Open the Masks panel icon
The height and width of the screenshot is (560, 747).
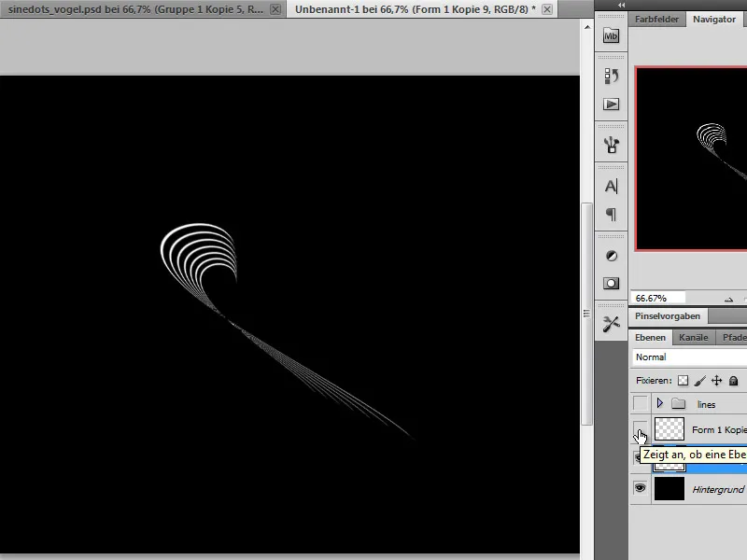[612, 284]
